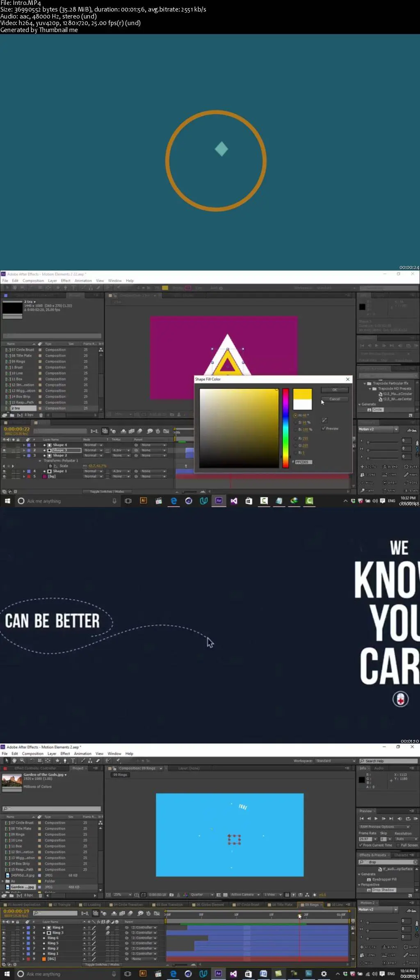This screenshot has width=420, height=980.
Task: Select the Zoom tool in Motion Elements 2.aep window
Action: [x=22, y=761]
